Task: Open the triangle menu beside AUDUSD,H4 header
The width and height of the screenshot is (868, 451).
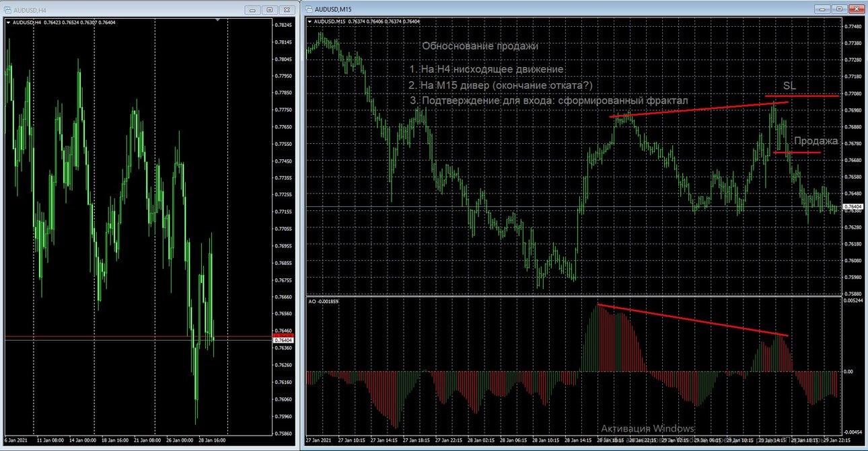Action: click(x=8, y=22)
